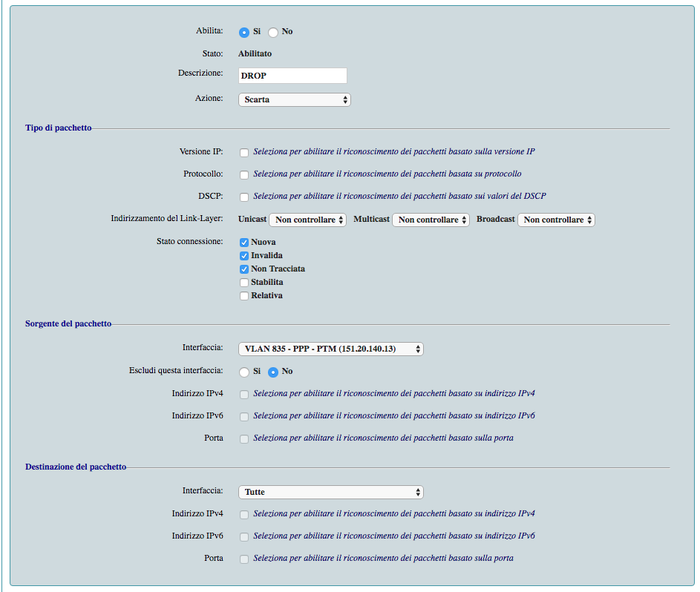Check the Relativa connection state

(x=243, y=296)
